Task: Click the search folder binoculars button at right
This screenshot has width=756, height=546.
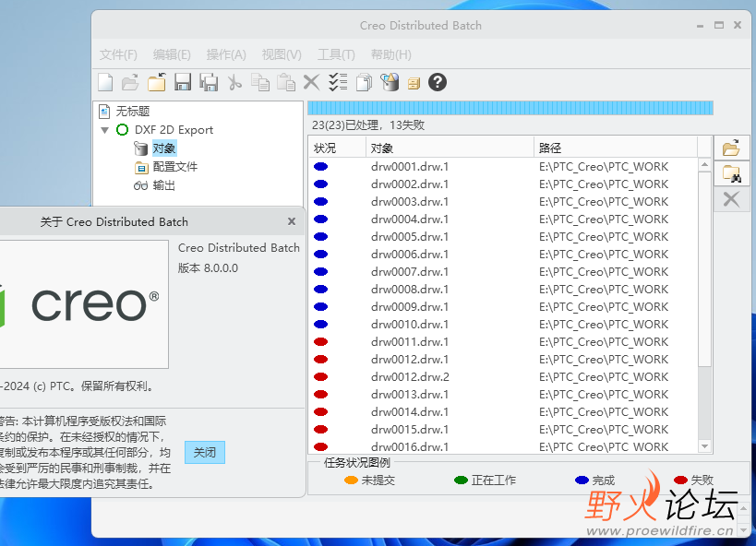Action: 731,173
